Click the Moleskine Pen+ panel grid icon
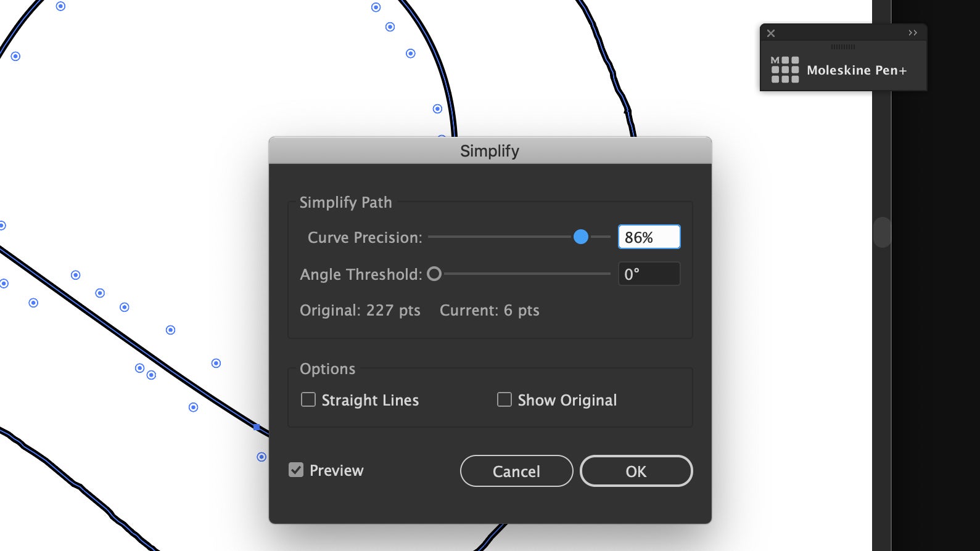The width and height of the screenshot is (980, 551). pos(784,70)
